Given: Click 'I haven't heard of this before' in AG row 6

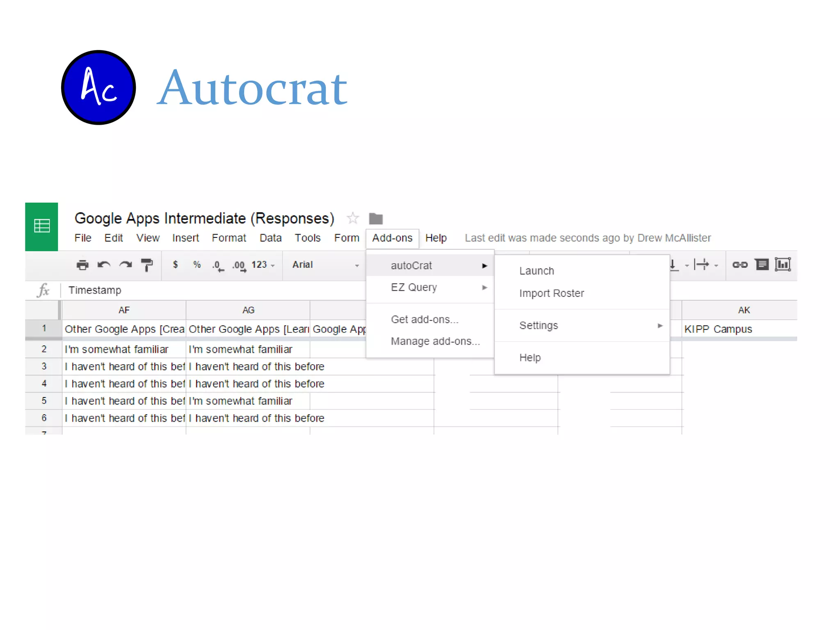Looking at the screenshot, I should [x=257, y=418].
